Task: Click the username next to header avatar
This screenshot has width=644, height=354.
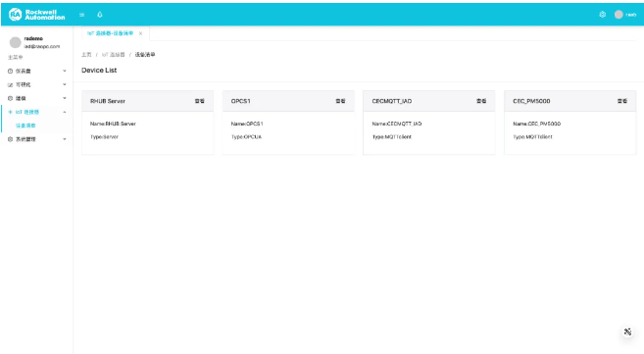Action: click(x=631, y=15)
